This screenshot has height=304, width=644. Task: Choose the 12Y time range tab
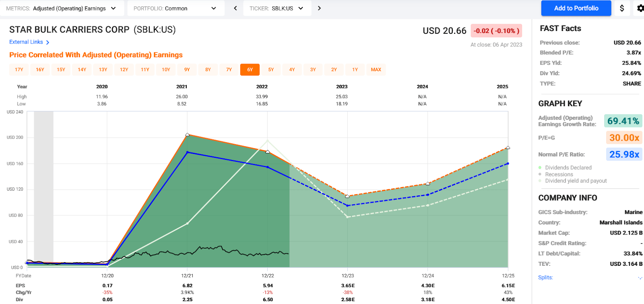point(124,70)
